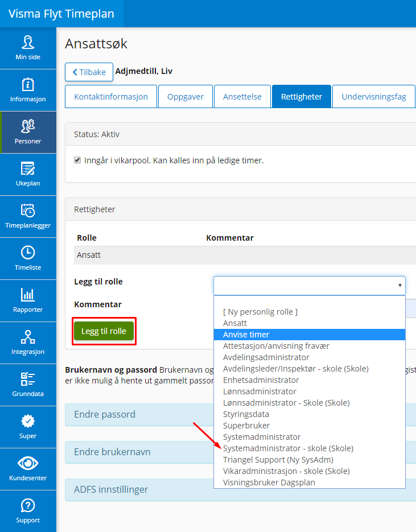The width and height of the screenshot is (416, 532).
Task: Choose the Styringsdata option
Action: (x=310, y=414)
